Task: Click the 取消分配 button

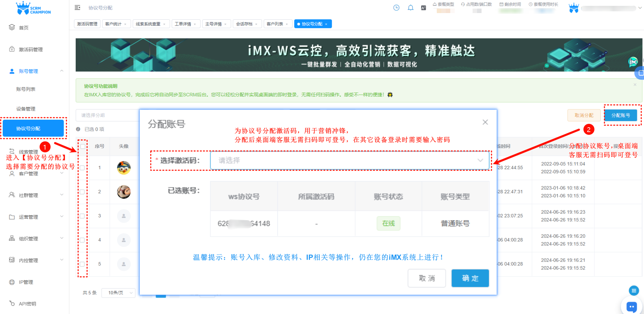Action: (584, 115)
